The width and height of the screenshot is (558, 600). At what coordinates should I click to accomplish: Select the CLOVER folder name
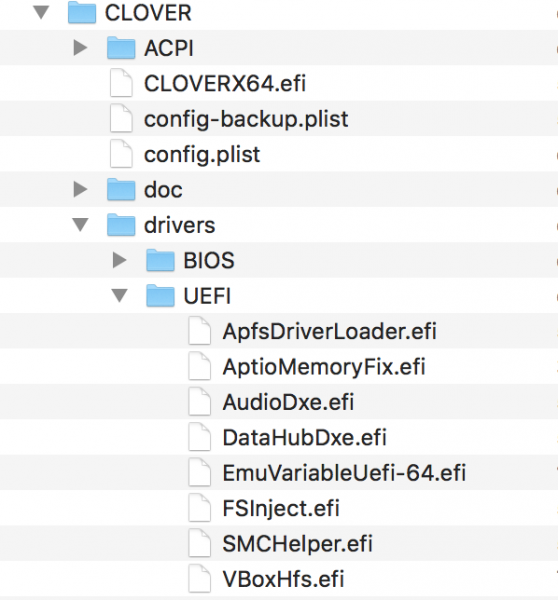click(x=148, y=13)
